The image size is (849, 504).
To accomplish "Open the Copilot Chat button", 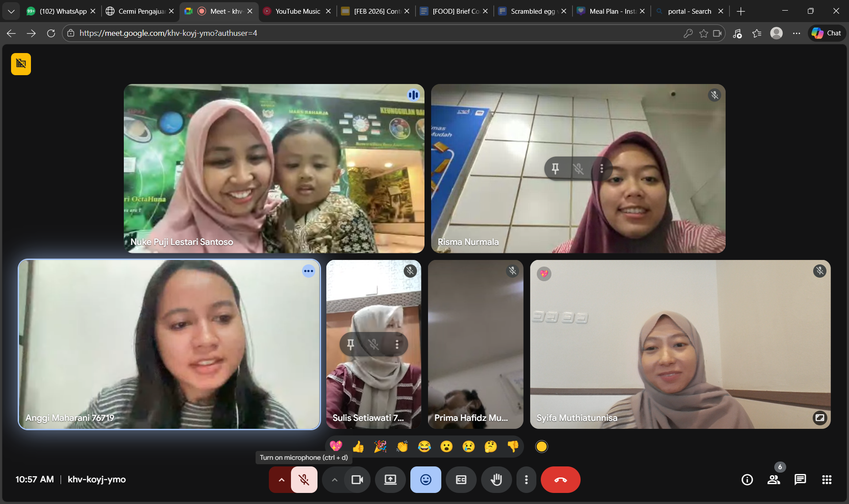I will (x=827, y=33).
